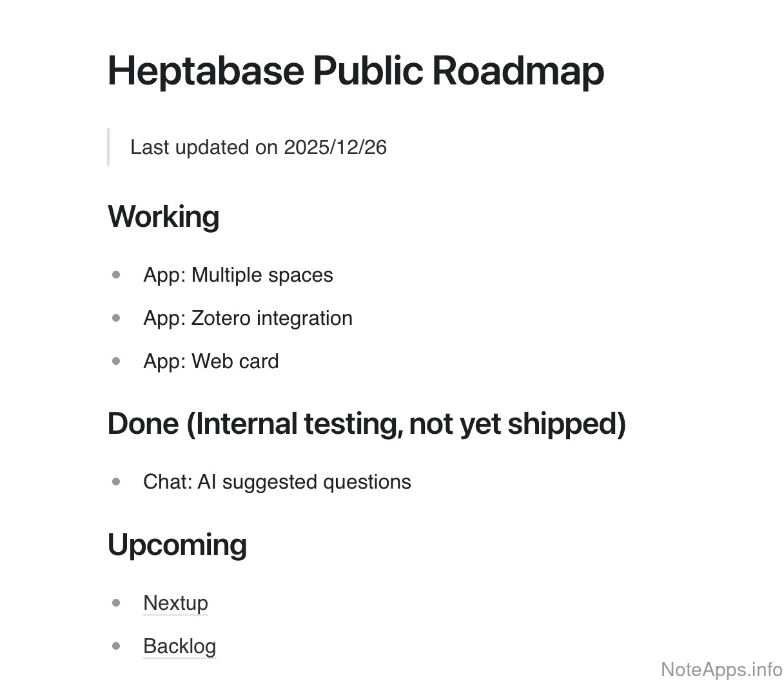Image resolution: width=784 pixels, height=682 pixels.
Task: Select the 'Done (Internal testing, not yet shipped)' heading
Action: pos(366,424)
